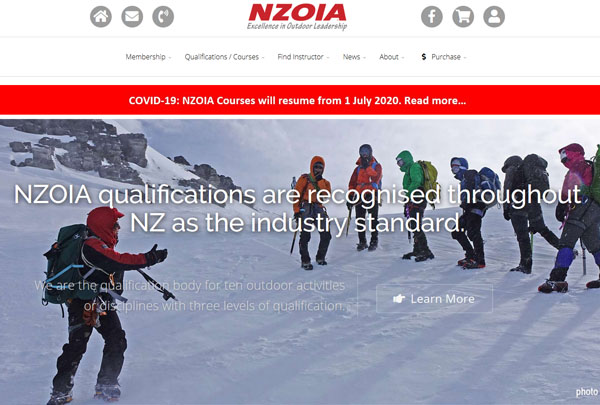Click the pointing hand icon in Learn More
Screen dimensions: 600x405
(x=399, y=299)
